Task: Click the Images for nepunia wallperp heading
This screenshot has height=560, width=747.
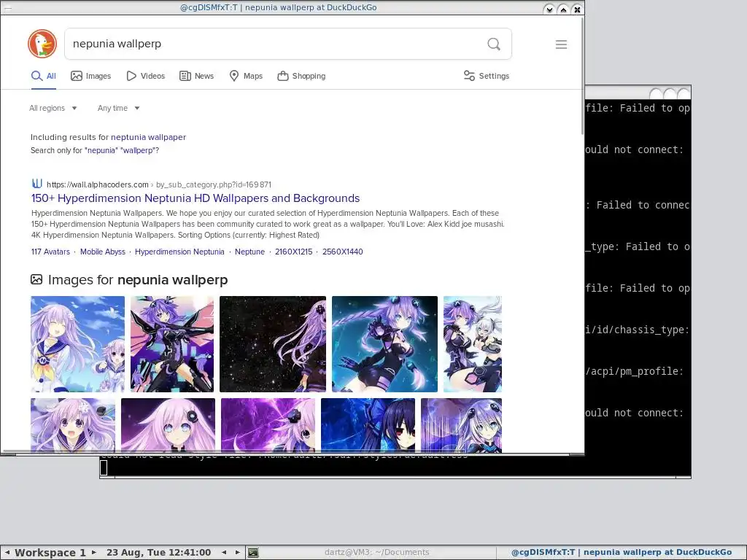Action: point(138,280)
